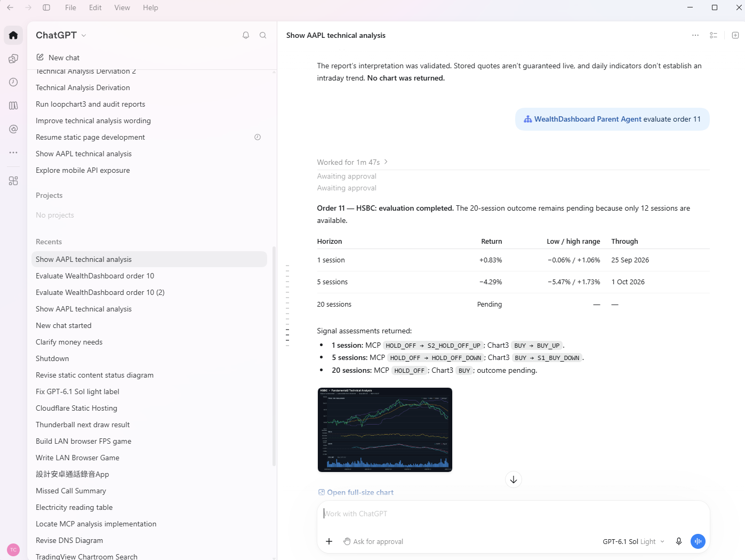The image size is (745, 560).
Task: Open Cloudflare Static Hosting chat
Action: (149, 408)
